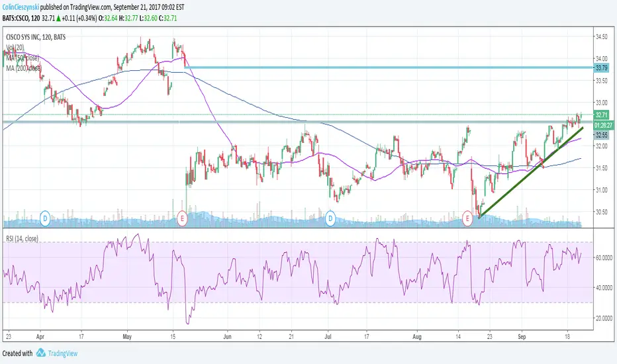Click the dividend marker near start of July

[x=330, y=218]
